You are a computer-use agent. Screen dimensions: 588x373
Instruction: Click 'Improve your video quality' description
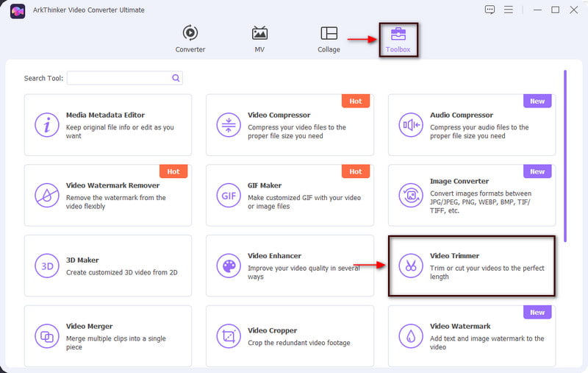point(304,272)
